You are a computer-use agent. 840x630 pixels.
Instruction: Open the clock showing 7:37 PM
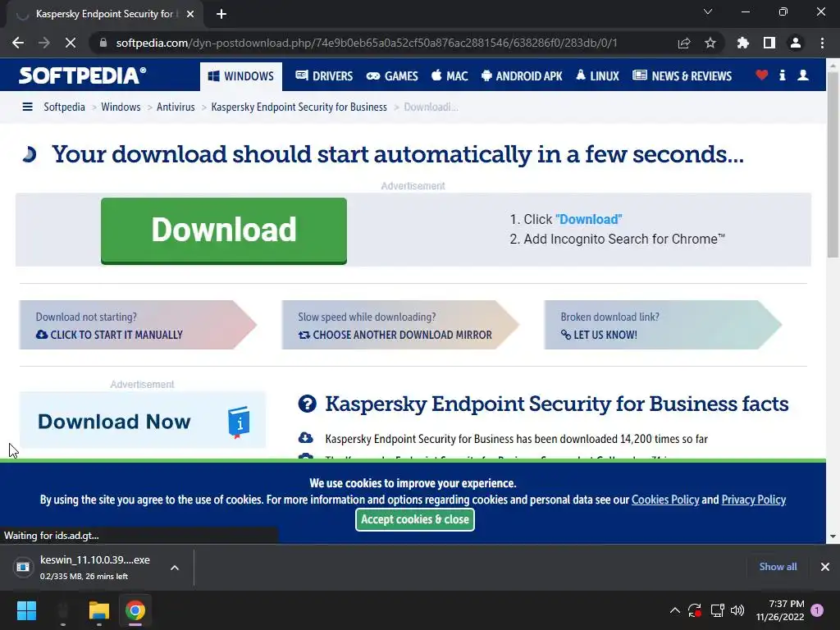(x=780, y=610)
